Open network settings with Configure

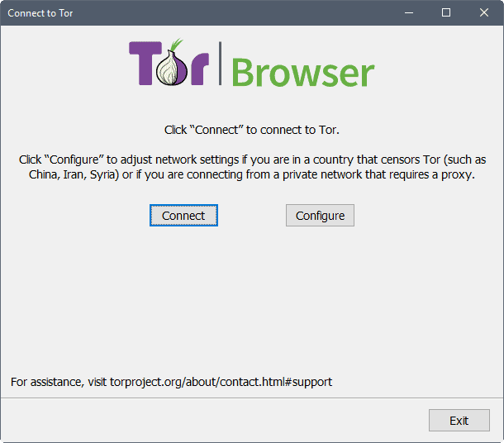coord(320,216)
